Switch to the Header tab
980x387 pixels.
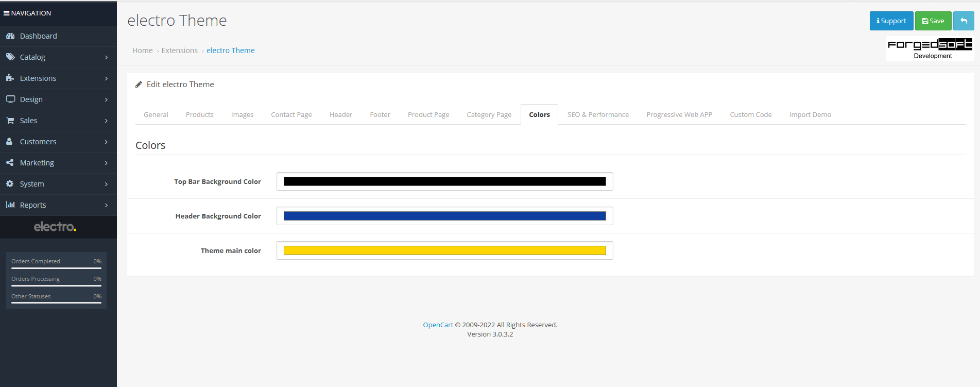[341, 114]
